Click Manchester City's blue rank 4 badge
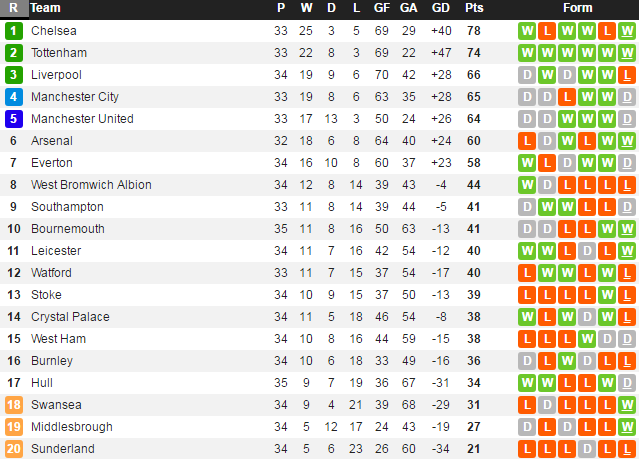The height and width of the screenshot is (459, 639). click(x=14, y=96)
